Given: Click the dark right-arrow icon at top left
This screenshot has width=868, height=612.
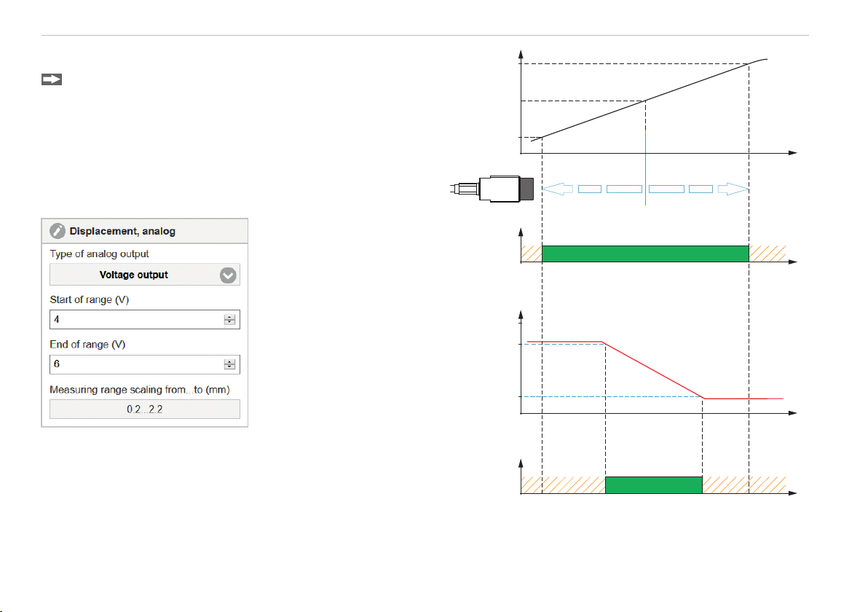Looking at the screenshot, I should coord(52,79).
